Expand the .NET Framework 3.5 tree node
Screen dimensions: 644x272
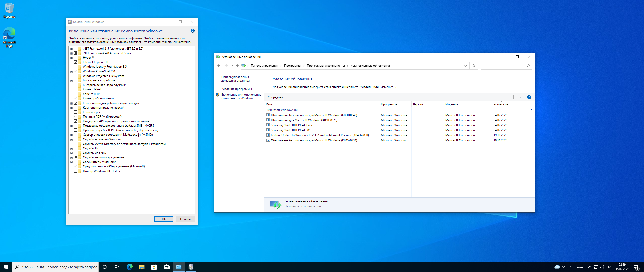tap(71, 49)
